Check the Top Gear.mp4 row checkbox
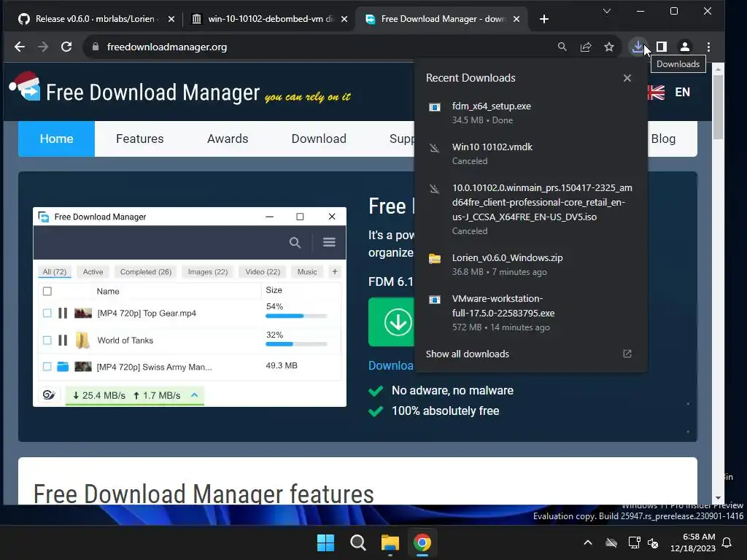This screenshot has height=560, width=747. click(47, 313)
